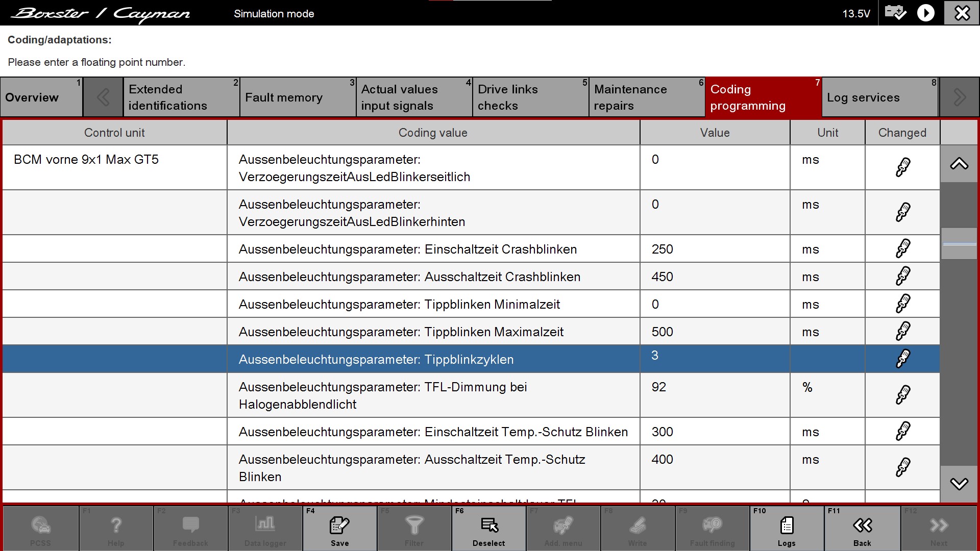Select value 450 for Ausschaltzeit Crashblinken

[715, 277]
